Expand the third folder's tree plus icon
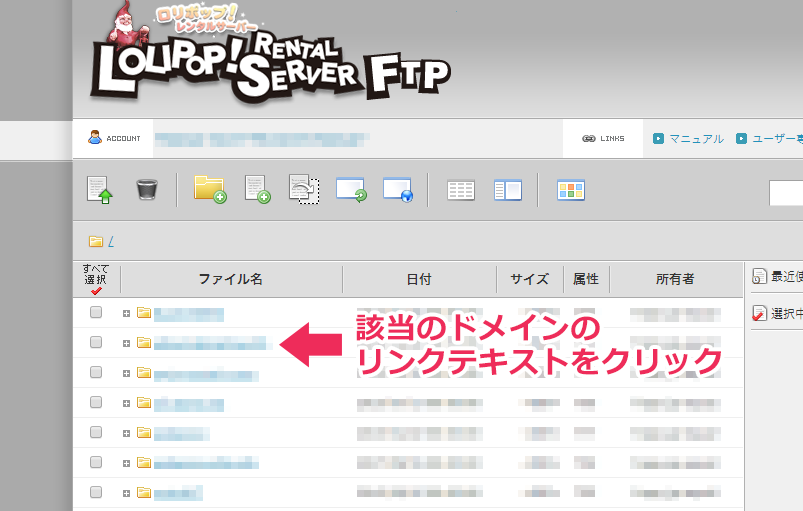Viewport: 803px width, 511px height. (x=127, y=373)
